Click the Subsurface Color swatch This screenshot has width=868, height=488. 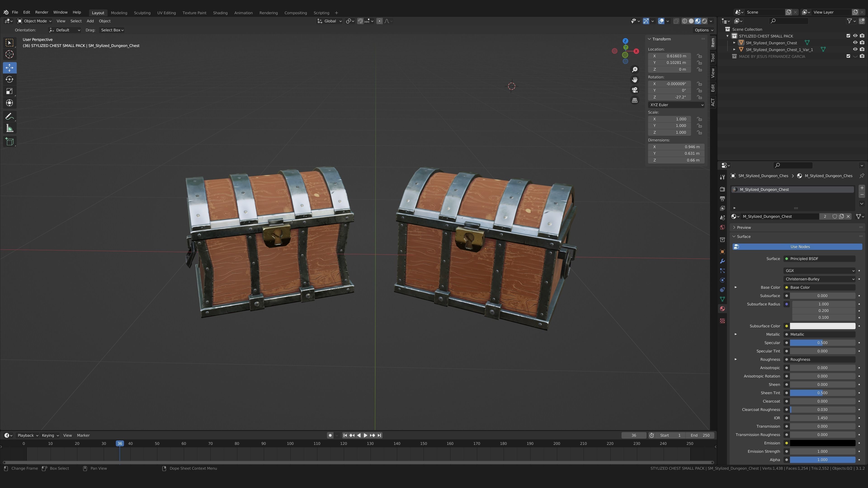tap(822, 326)
